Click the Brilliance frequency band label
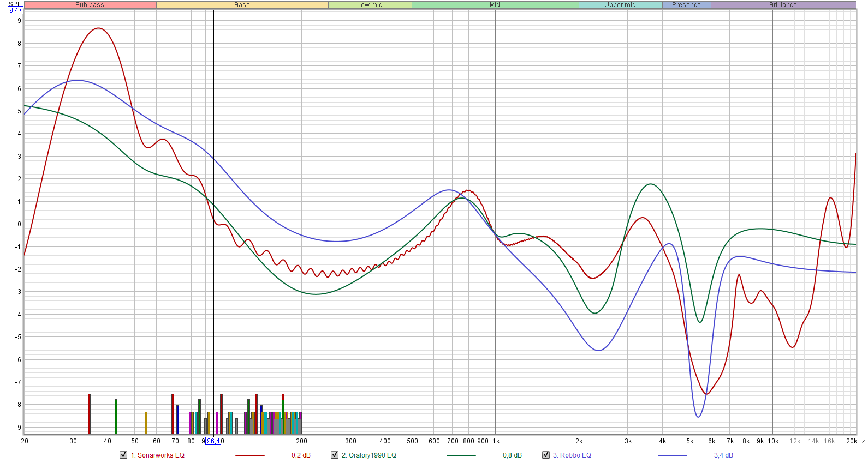The width and height of the screenshot is (868, 463). 783,5
